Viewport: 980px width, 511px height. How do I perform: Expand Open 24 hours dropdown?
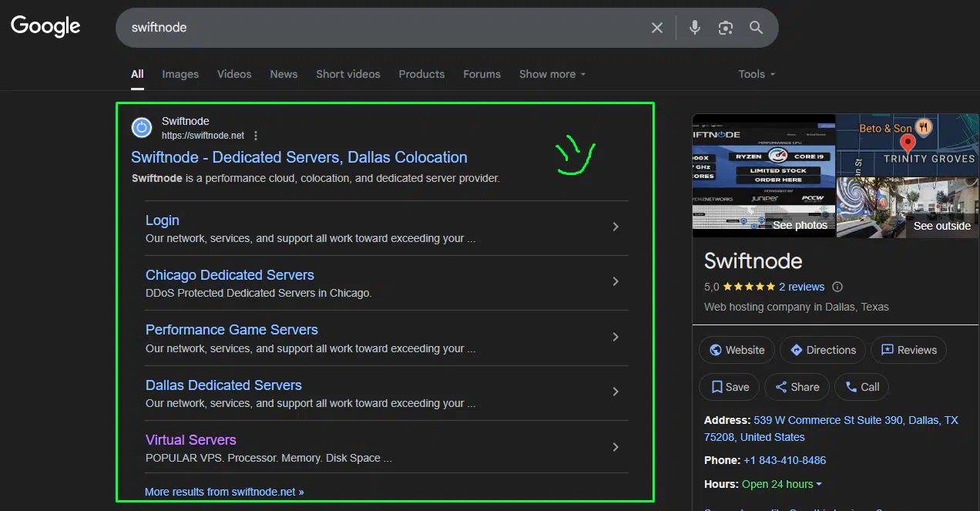tap(781, 484)
